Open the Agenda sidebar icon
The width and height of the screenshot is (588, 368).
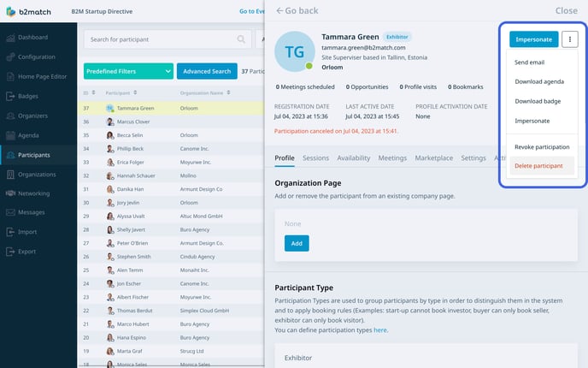pyautogui.click(x=10, y=135)
